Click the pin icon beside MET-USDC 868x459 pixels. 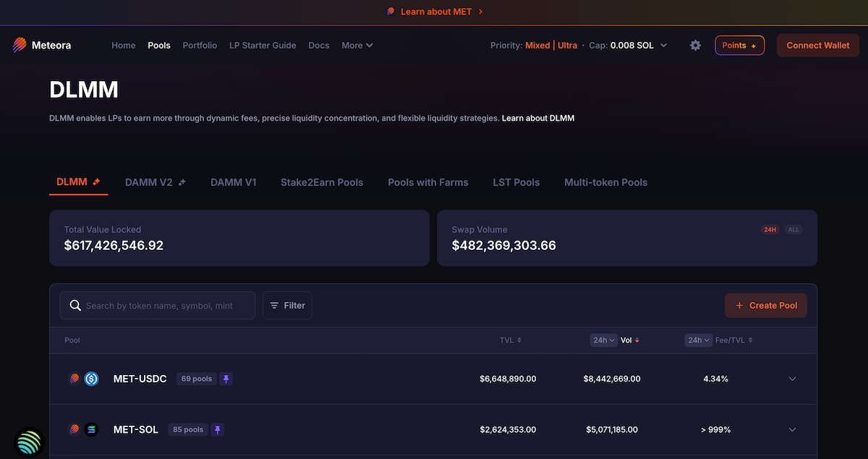coord(226,379)
